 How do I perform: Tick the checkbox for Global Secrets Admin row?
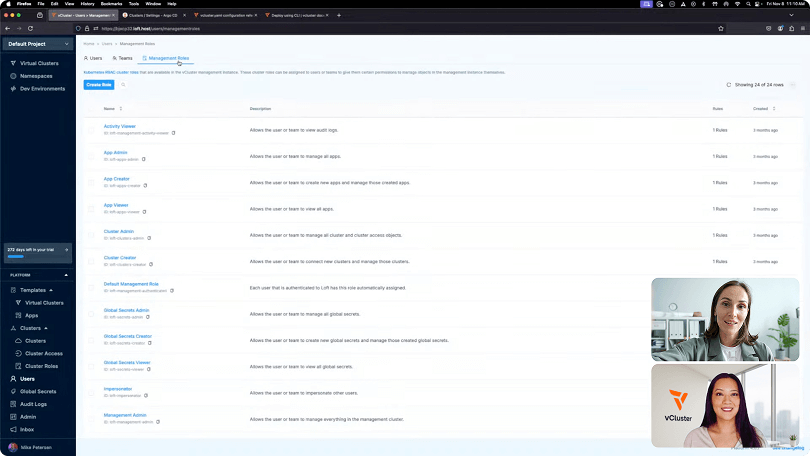tap(91, 314)
